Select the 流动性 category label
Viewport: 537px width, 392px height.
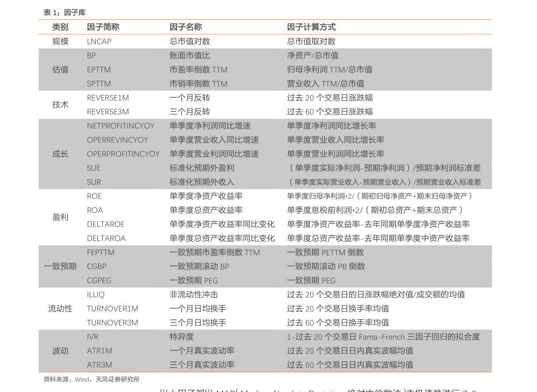click(x=60, y=309)
